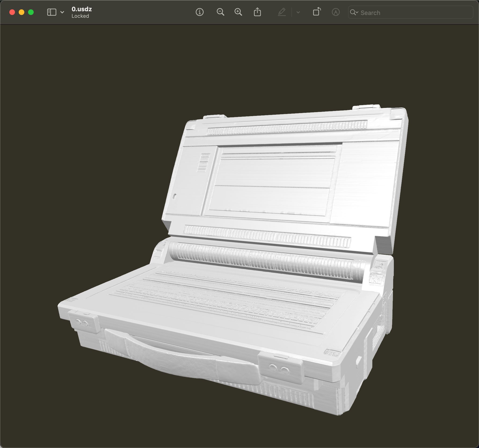Open the Inspector info panel
Viewport: 479px width, 448px height.
(x=200, y=12)
